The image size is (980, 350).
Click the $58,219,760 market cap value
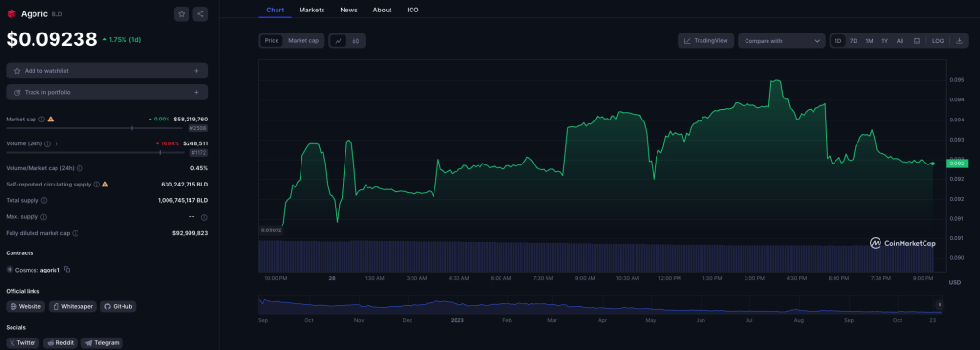pos(190,119)
